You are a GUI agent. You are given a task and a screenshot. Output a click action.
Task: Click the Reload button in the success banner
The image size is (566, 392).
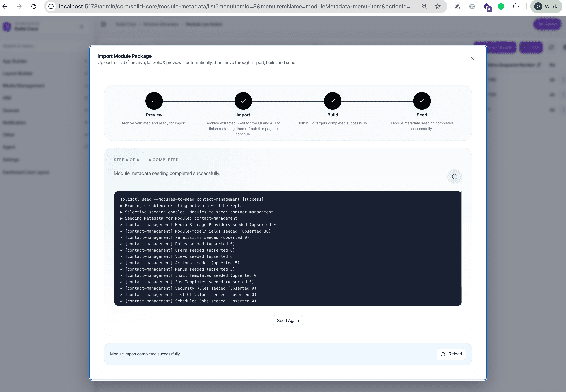click(451, 354)
